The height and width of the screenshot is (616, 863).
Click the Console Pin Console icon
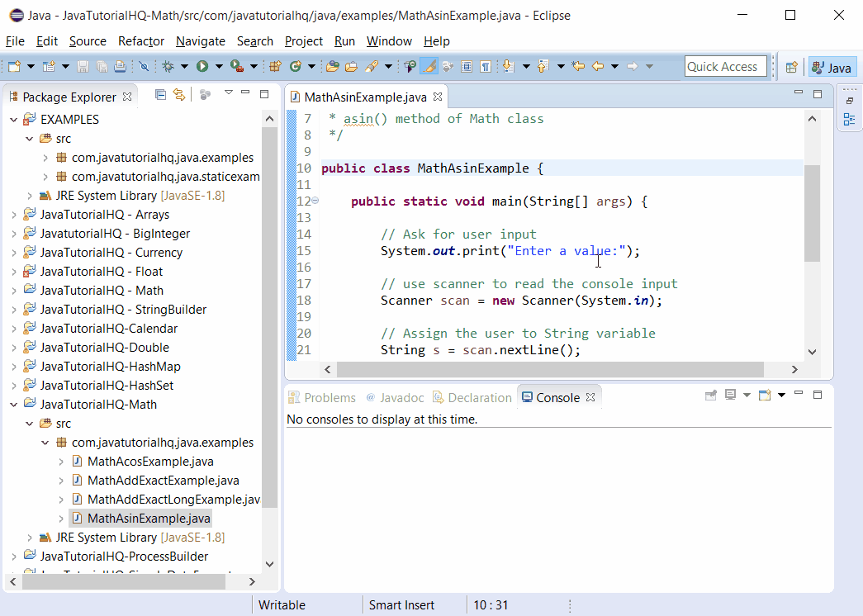pyautogui.click(x=711, y=395)
